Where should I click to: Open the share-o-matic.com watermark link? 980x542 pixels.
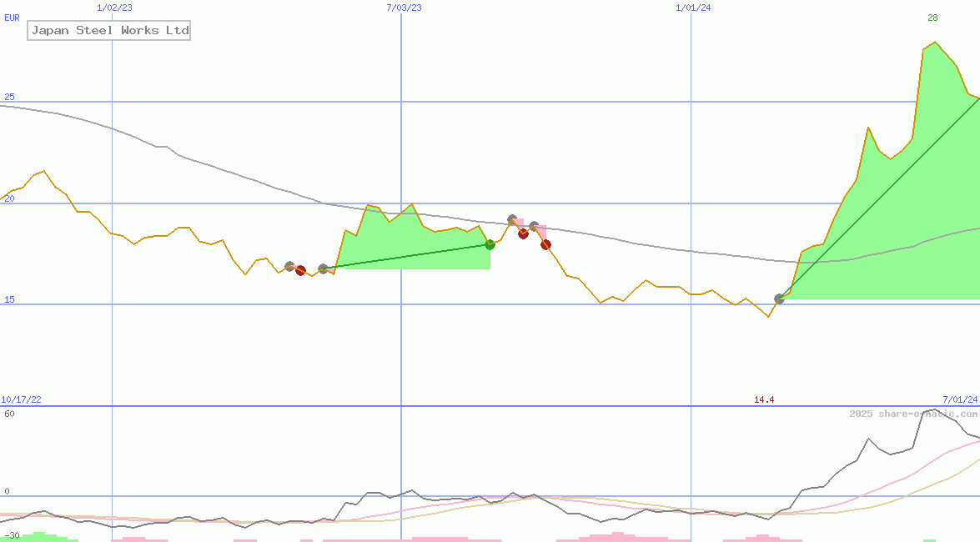click(x=913, y=414)
